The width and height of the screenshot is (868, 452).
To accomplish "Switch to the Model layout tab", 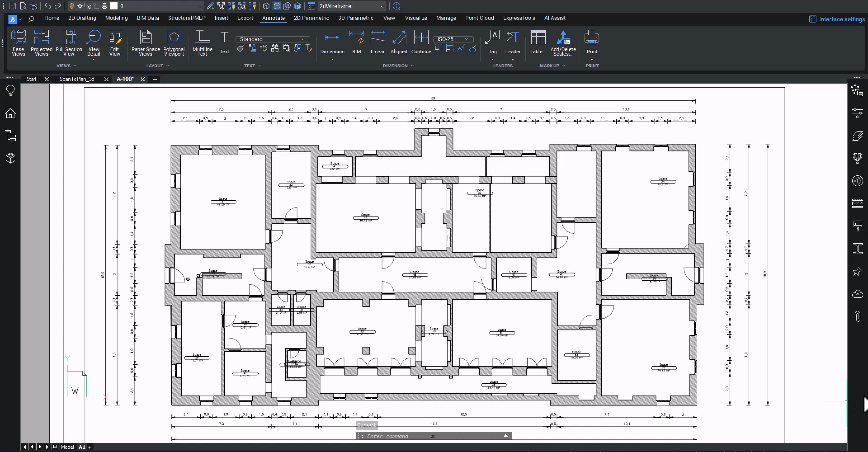I will click(x=67, y=447).
